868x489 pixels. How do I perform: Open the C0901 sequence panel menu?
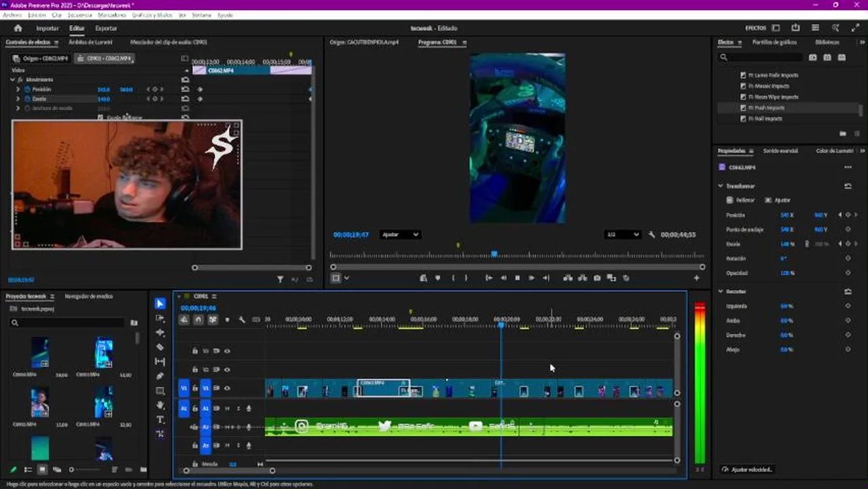coord(214,296)
